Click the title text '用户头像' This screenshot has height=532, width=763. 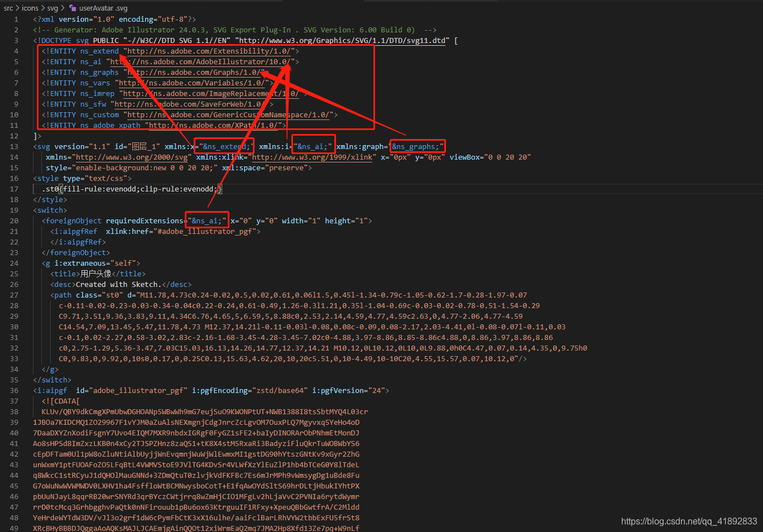click(x=96, y=274)
